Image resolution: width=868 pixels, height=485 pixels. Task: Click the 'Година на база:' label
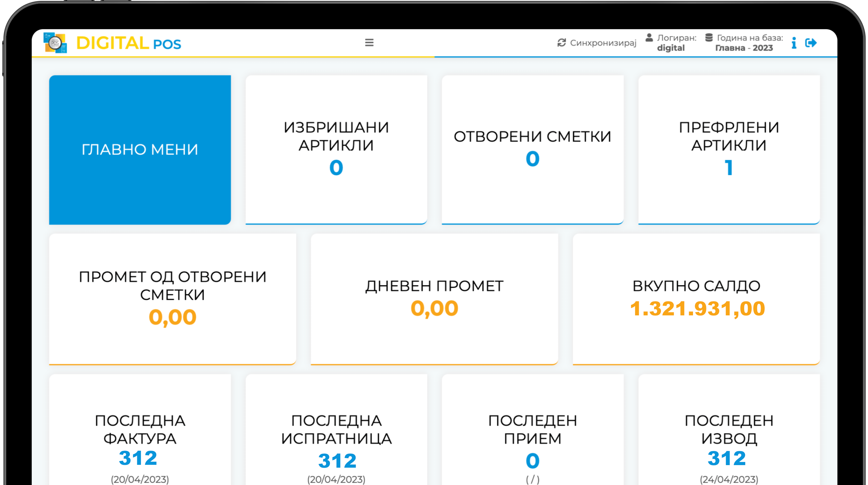750,38
